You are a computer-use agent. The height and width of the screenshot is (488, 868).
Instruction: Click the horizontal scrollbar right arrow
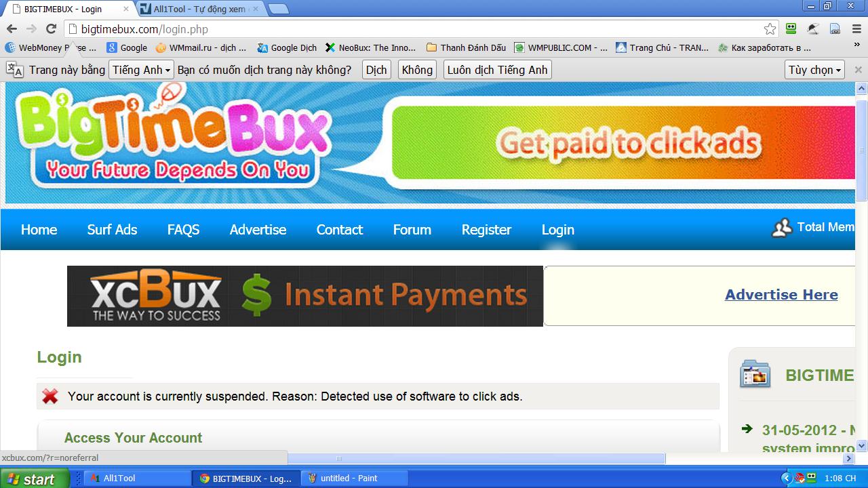click(849, 458)
